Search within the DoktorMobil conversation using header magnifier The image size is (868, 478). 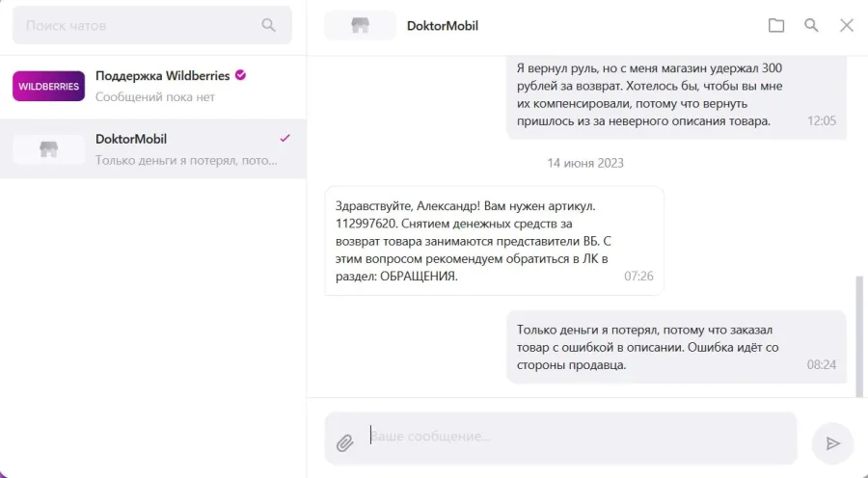[x=811, y=25]
